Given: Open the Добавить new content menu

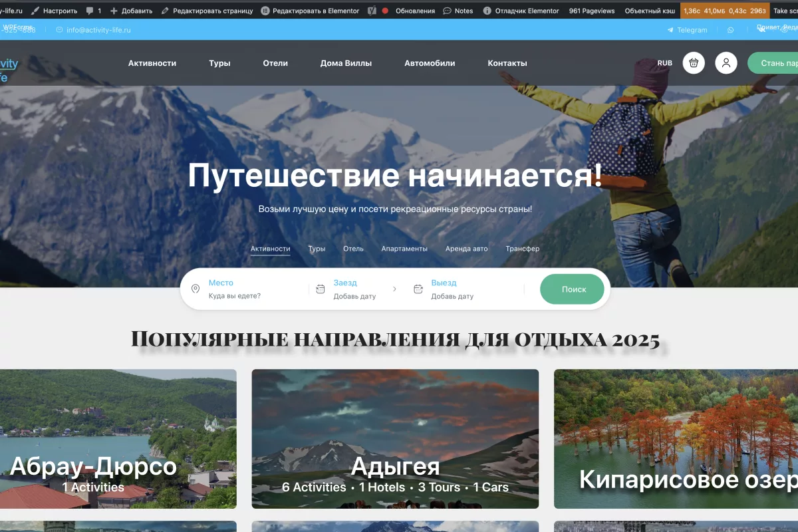Looking at the screenshot, I should [x=131, y=11].
